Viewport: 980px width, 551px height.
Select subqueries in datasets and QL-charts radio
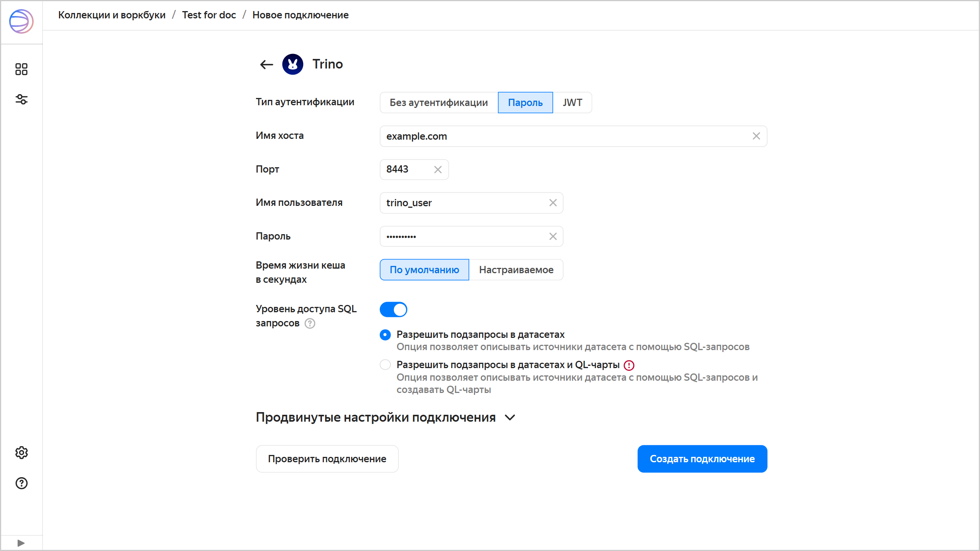(x=385, y=365)
